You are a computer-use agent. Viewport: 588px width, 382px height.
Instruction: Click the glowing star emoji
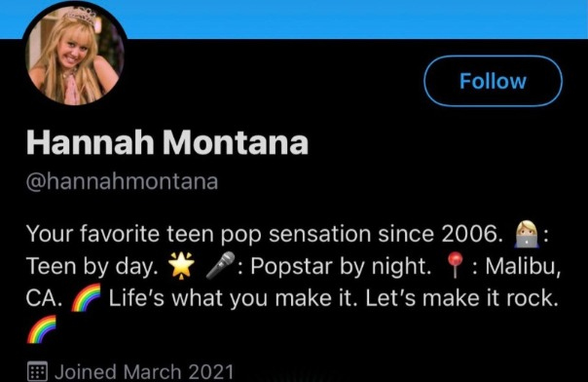pos(181,266)
